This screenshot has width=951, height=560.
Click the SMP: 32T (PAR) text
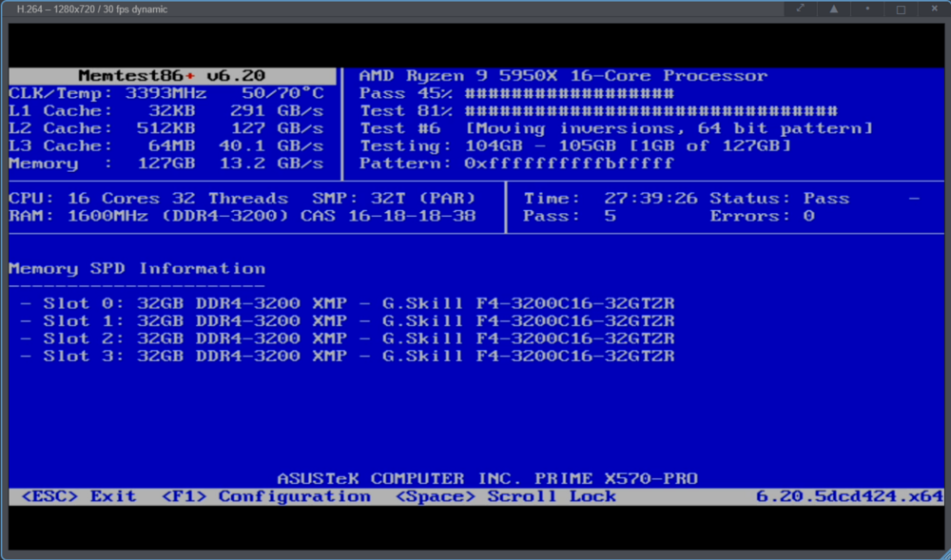[395, 199]
